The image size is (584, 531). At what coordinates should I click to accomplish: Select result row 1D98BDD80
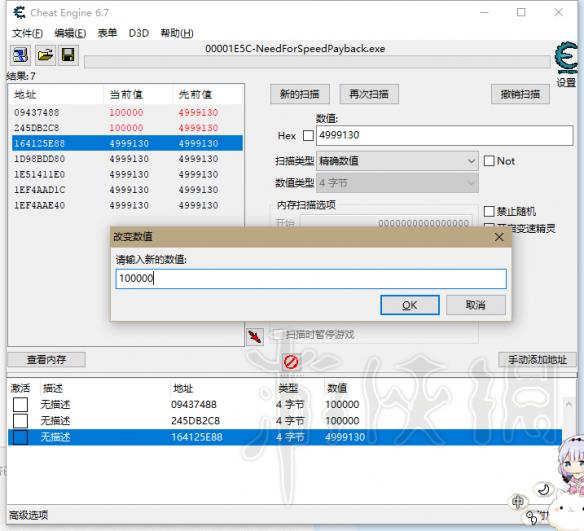(127, 159)
